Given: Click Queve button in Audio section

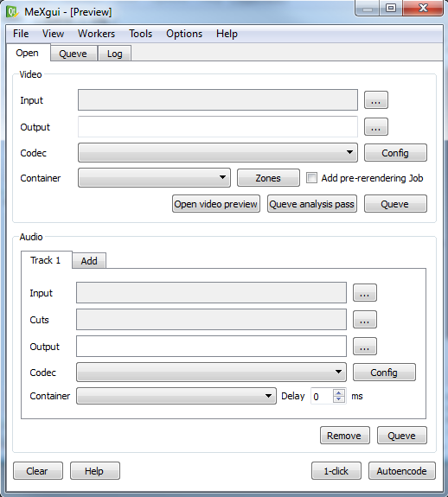Looking at the screenshot, I should tap(401, 436).
